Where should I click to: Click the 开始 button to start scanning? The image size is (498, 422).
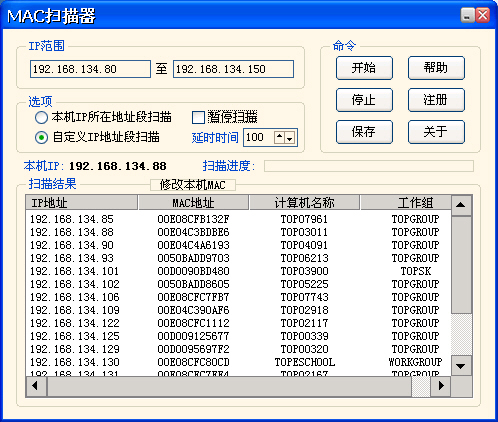pyautogui.click(x=364, y=68)
